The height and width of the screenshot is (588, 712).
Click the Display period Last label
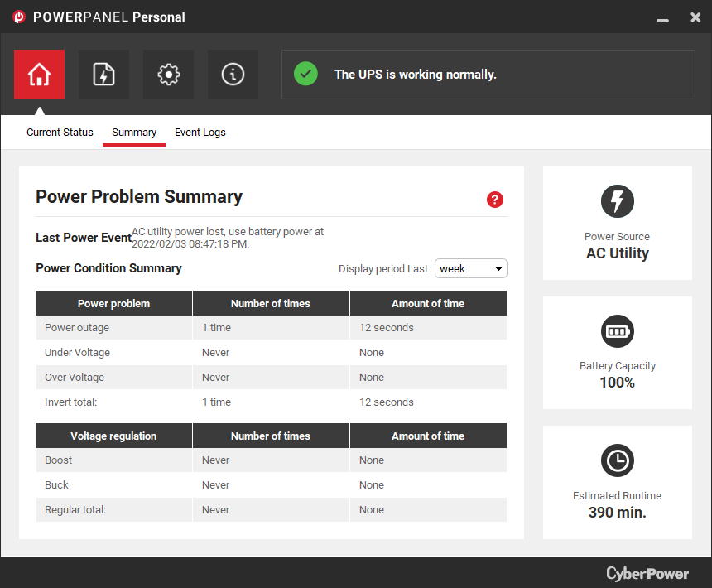point(383,269)
